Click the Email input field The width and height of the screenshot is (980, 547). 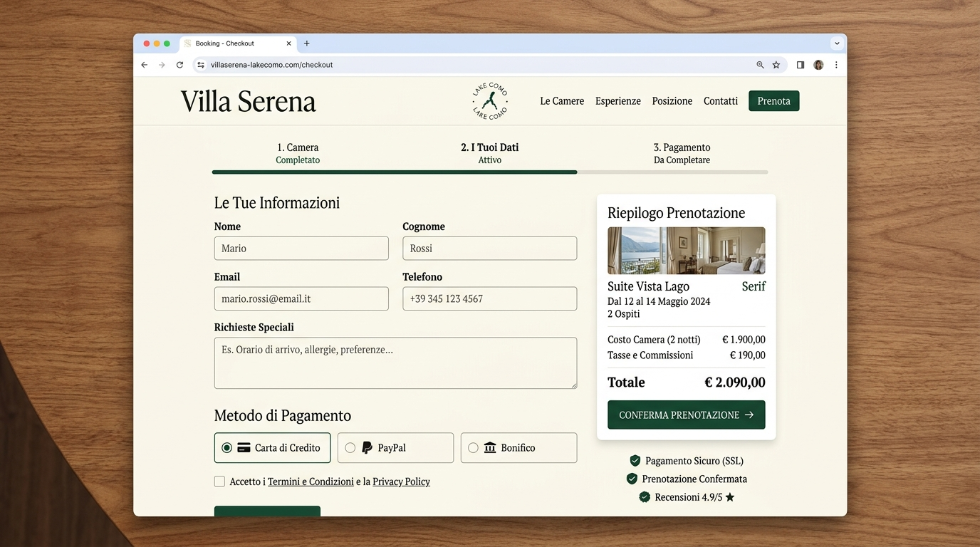tap(301, 298)
